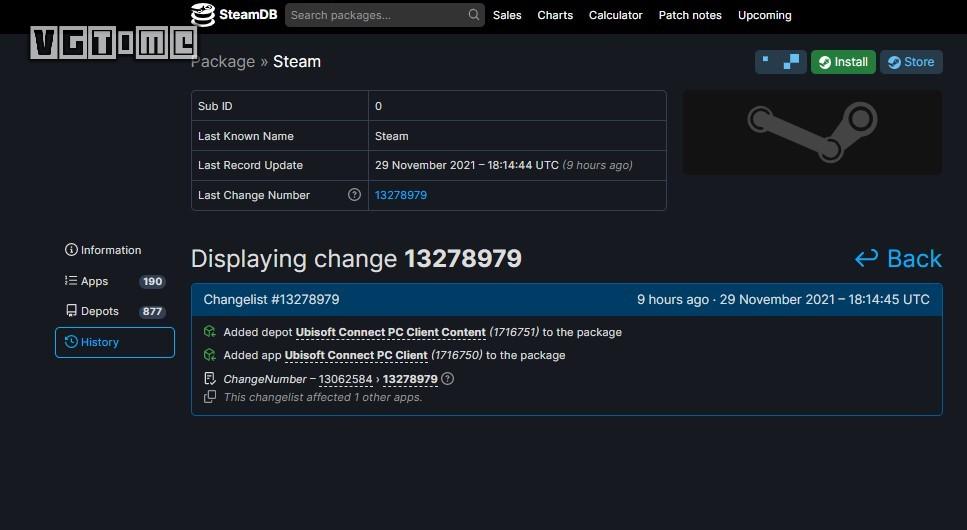Open the Store page button
967x530 pixels.
(x=910, y=62)
